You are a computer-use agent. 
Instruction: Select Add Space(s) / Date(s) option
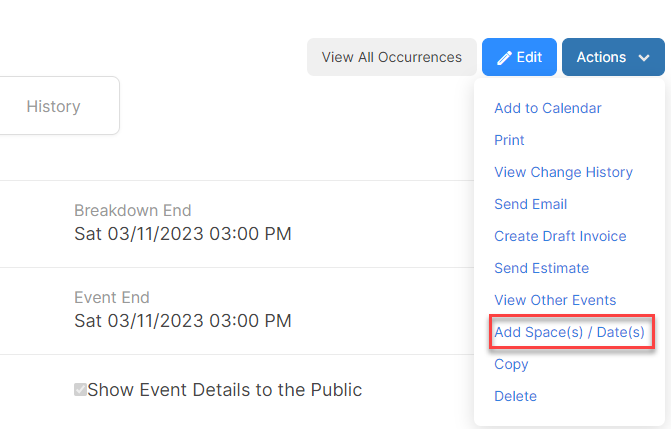coord(569,332)
